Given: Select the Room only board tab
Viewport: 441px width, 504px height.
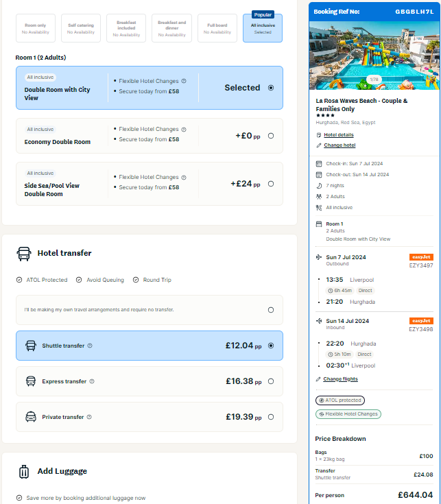Looking at the screenshot, I should coord(36,28).
